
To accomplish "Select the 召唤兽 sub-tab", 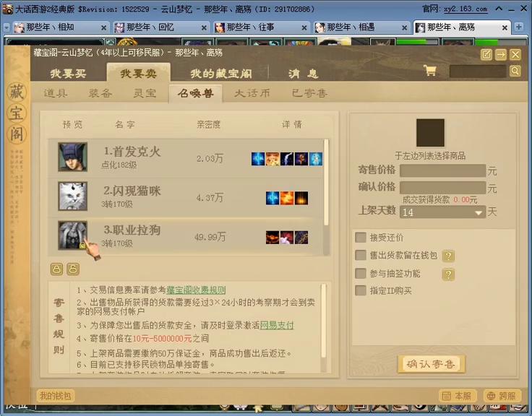I will point(196,93).
